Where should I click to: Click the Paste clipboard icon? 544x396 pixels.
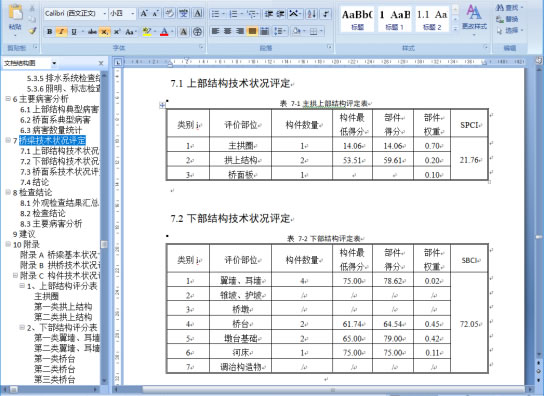(x=16, y=12)
